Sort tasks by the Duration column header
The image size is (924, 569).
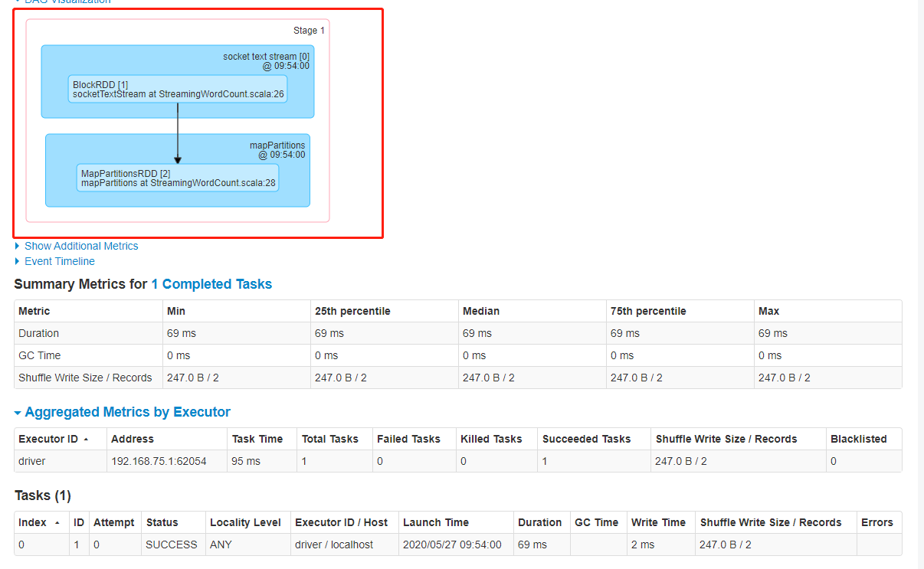539,522
